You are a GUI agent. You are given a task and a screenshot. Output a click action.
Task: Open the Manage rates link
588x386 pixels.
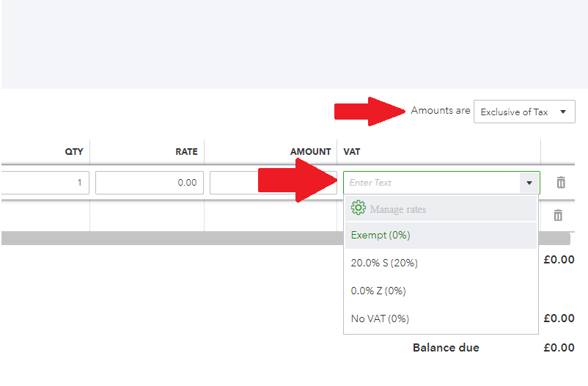click(397, 209)
